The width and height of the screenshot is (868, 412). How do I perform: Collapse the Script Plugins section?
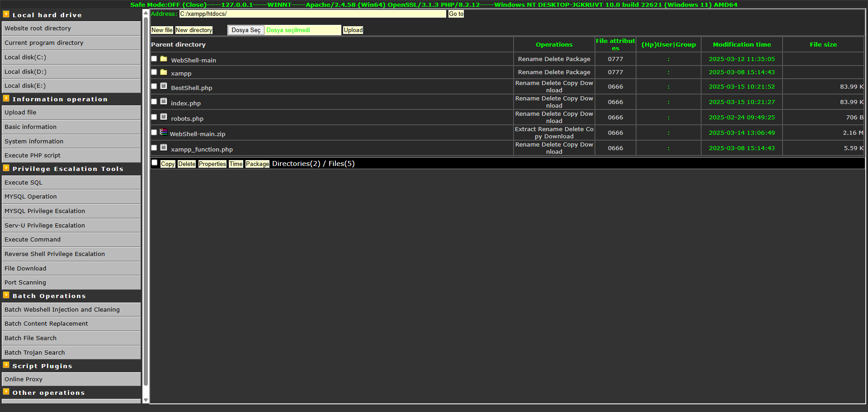(6, 365)
